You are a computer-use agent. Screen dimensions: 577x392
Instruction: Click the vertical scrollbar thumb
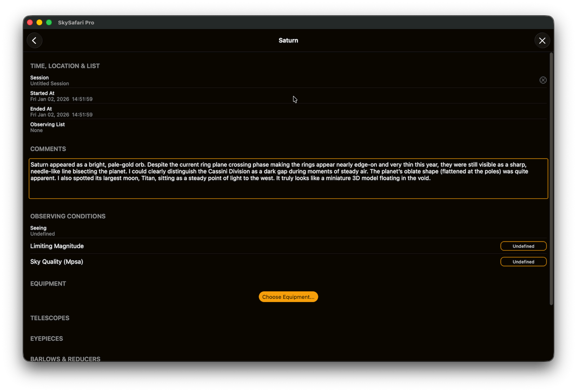(551, 179)
